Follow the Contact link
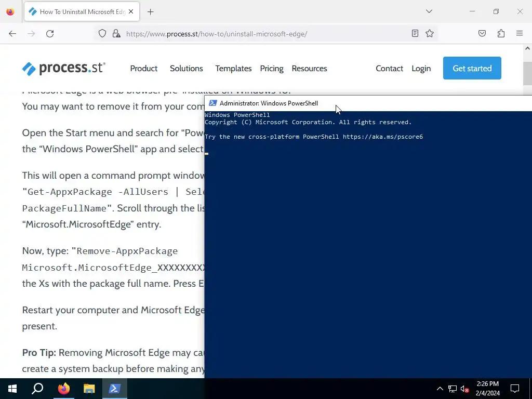 (389, 68)
